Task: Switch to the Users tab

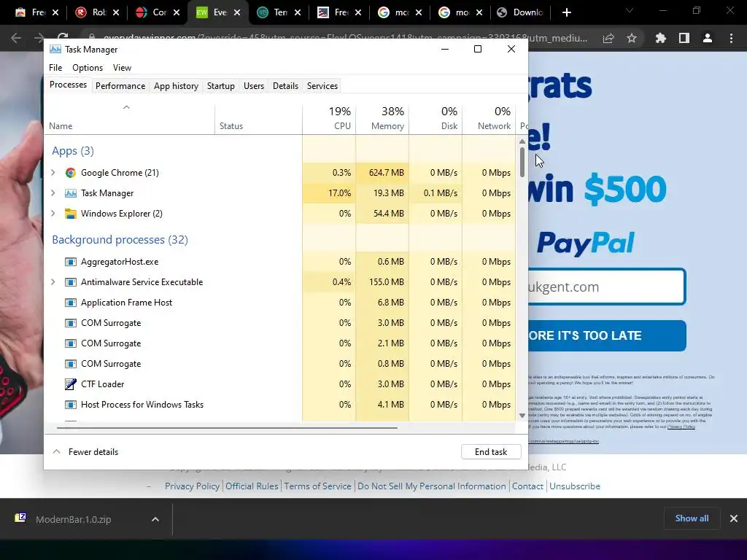Action: click(x=253, y=86)
